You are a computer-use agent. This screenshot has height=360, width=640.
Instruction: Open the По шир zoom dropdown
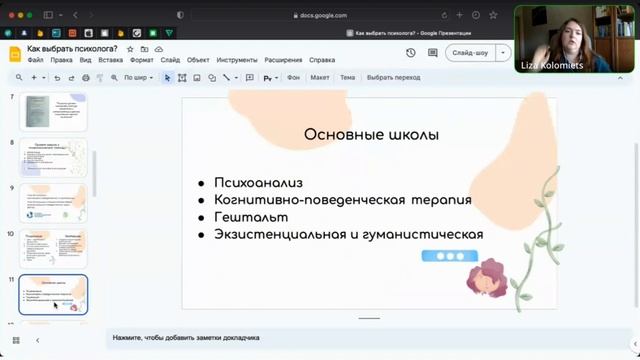(x=138, y=78)
